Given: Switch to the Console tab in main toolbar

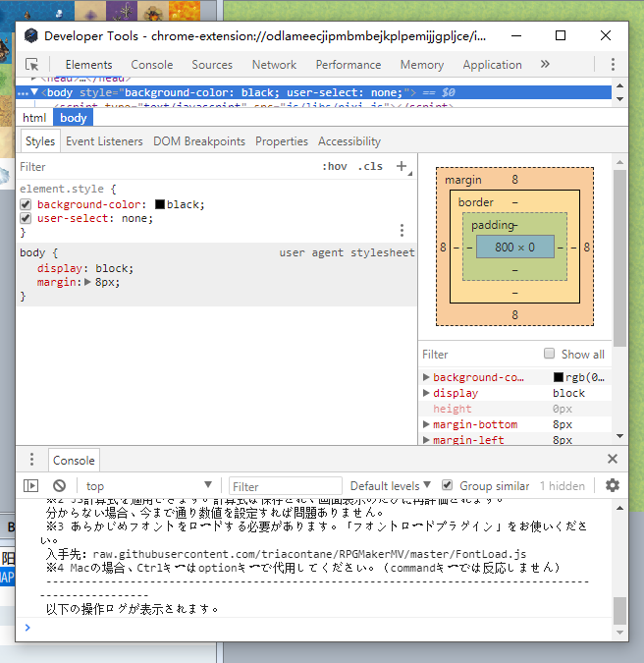Looking at the screenshot, I should pyautogui.click(x=152, y=65).
